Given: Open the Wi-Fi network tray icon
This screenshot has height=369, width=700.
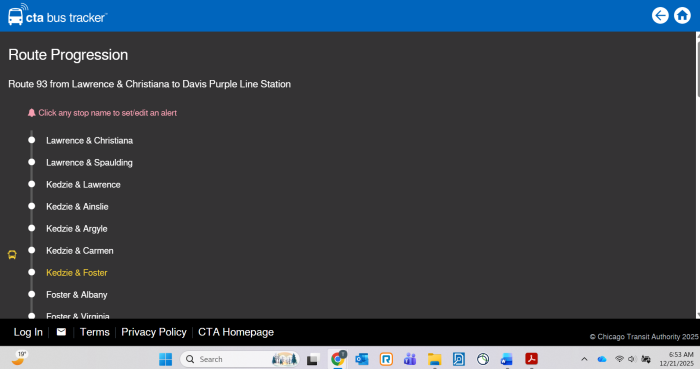Looking at the screenshot, I should point(619,359).
